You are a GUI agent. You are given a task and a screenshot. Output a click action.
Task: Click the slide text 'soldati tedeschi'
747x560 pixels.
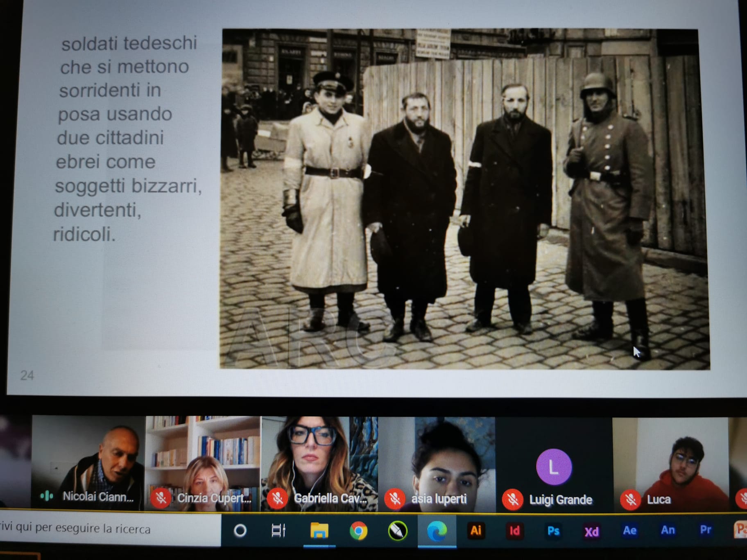click(129, 43)
